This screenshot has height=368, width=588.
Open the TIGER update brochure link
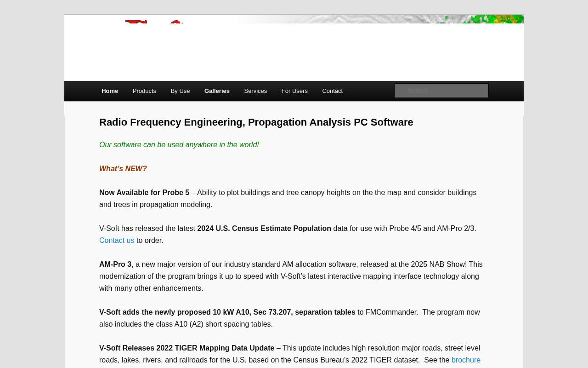pos(466,360)
